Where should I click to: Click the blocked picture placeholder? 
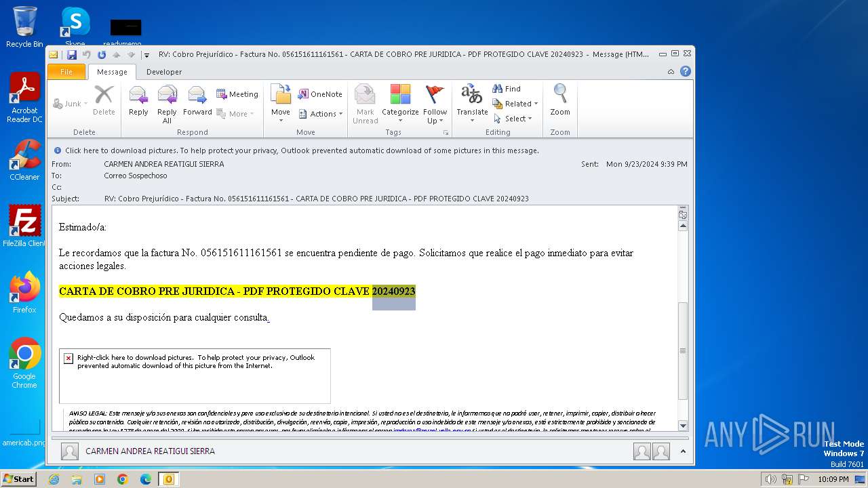click(x=195, y=376)
